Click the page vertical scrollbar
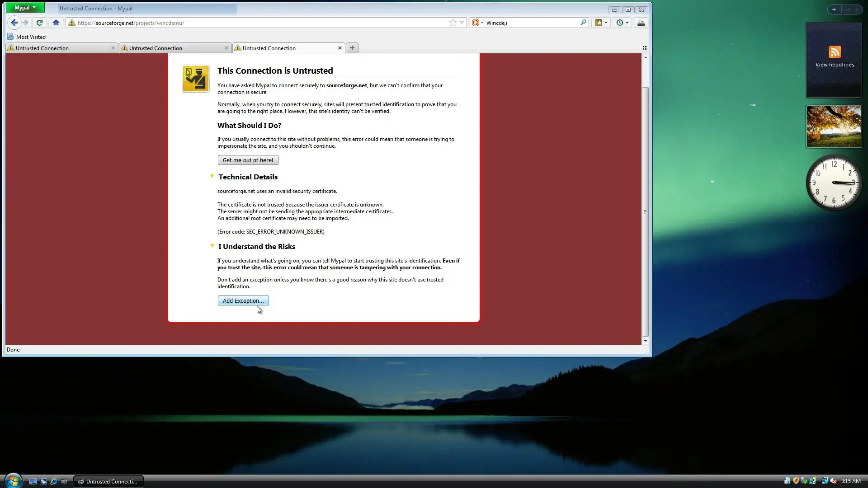This screenshot has width=868, height=488. pyautogui.click(x=645, y=211)
